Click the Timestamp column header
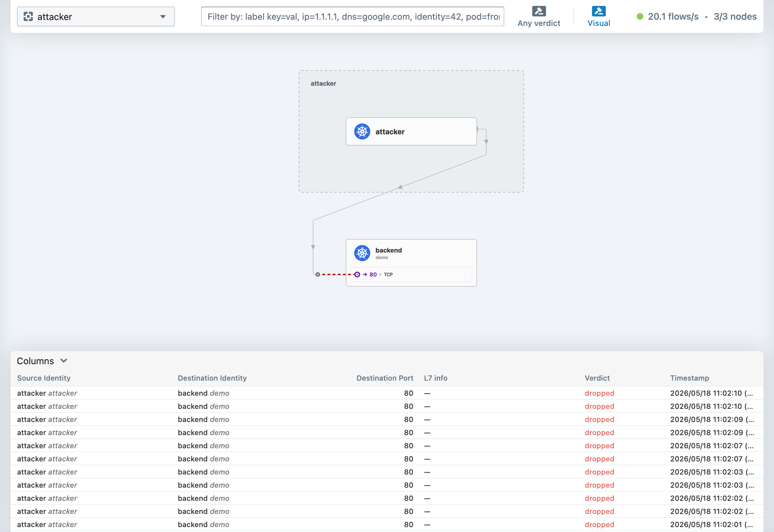 [689, 378]
